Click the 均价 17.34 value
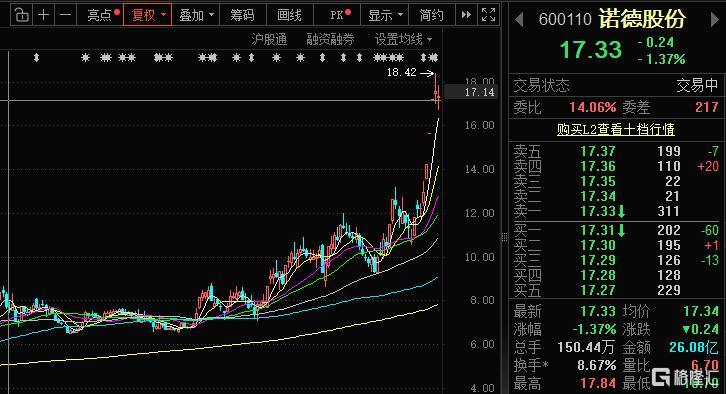The image size is (726, 394). pos(701,311)
